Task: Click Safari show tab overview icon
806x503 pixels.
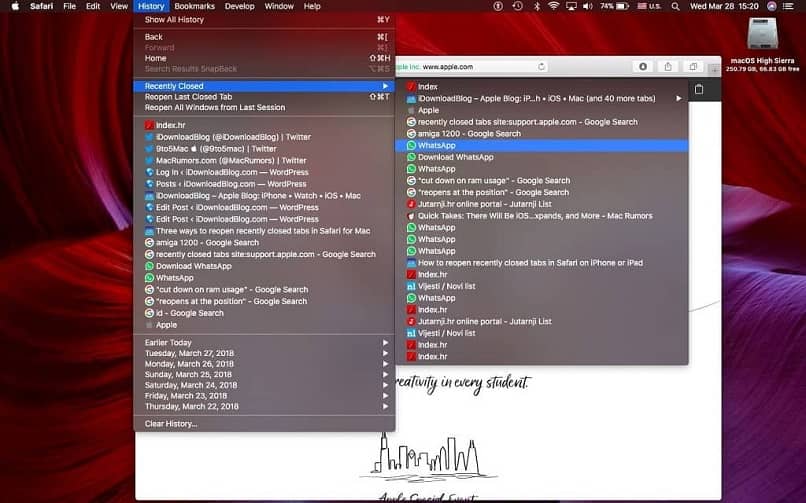Action: point(693,67)
